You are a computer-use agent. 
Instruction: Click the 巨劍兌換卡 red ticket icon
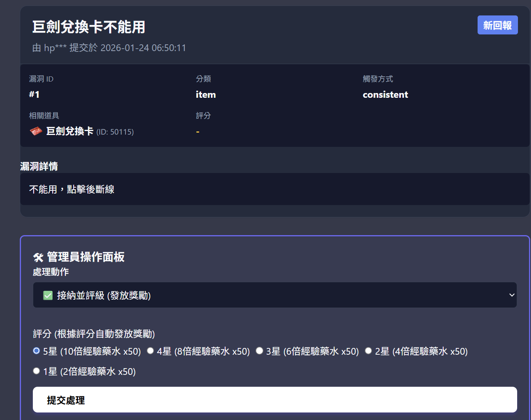tap(36, 131)
